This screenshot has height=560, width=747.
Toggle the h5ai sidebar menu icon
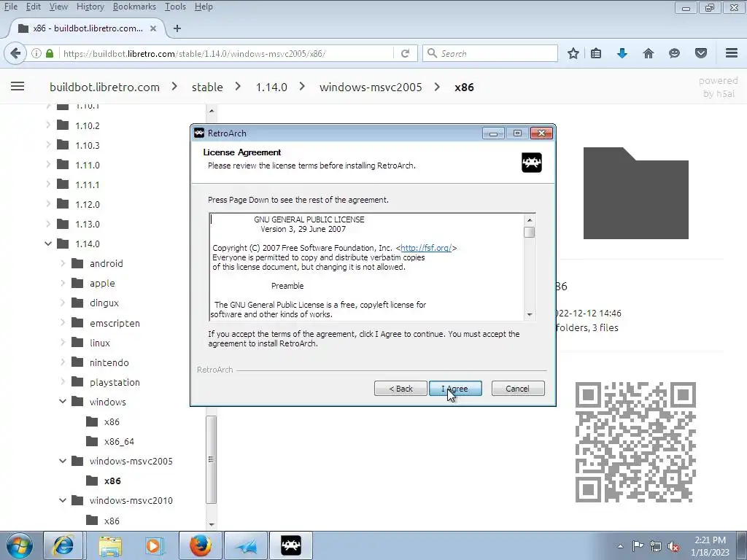pos(18,86)
